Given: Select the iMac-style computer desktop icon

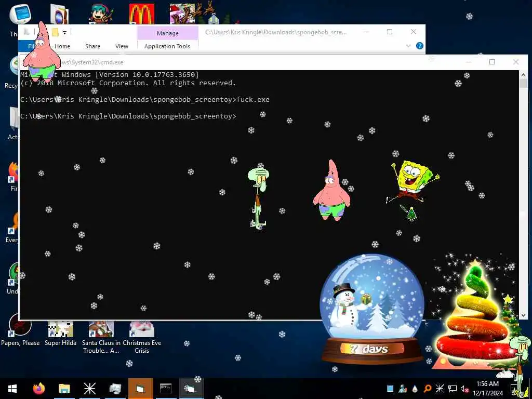Looking at the screenshot, I should coord(20,14).
